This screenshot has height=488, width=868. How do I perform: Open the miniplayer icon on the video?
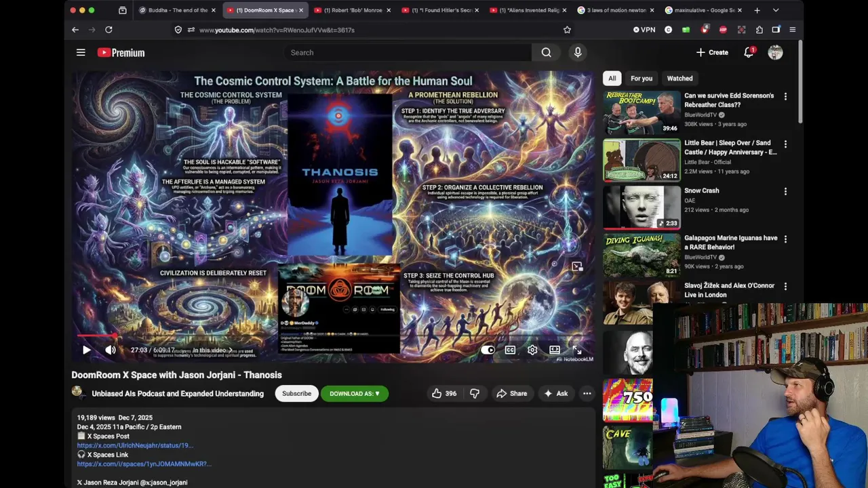[576, 267]
